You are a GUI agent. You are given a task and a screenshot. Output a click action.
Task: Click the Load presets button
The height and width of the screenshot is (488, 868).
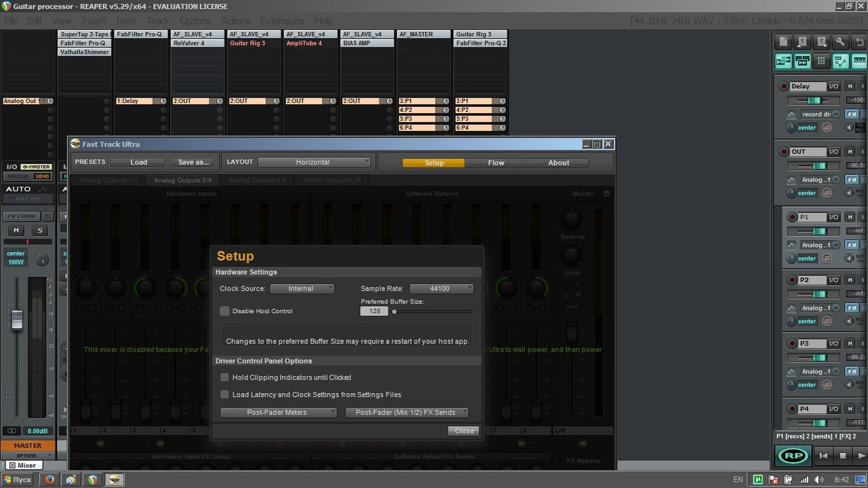pyautogui.click(x=138, y=162)
